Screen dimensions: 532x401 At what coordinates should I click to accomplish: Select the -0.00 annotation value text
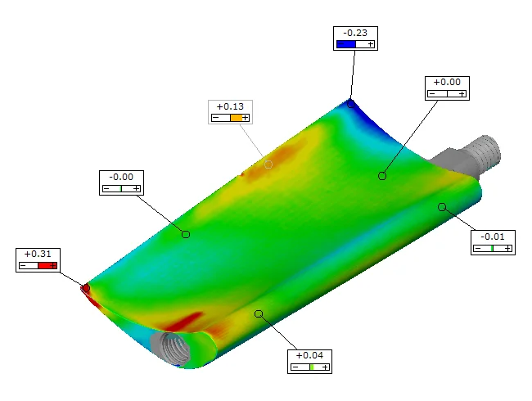pyautogui.click(x=121, y=177)
